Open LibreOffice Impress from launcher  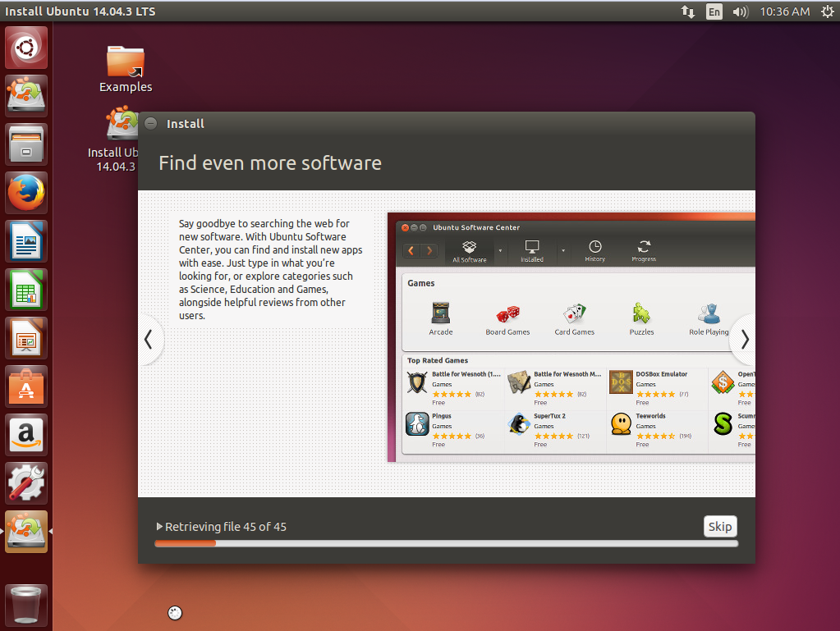(x=26, y=338)
